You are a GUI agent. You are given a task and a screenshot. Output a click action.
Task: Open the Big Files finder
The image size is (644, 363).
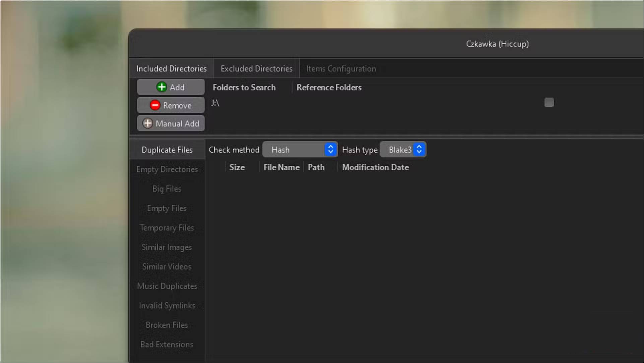[x=167, y=189]
